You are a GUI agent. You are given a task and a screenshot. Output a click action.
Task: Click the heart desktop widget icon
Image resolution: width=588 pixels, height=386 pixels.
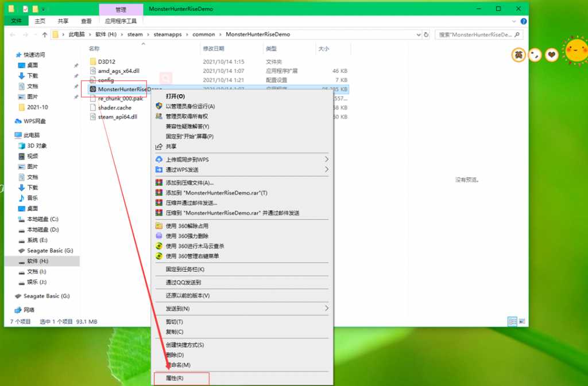pos(551,54)
